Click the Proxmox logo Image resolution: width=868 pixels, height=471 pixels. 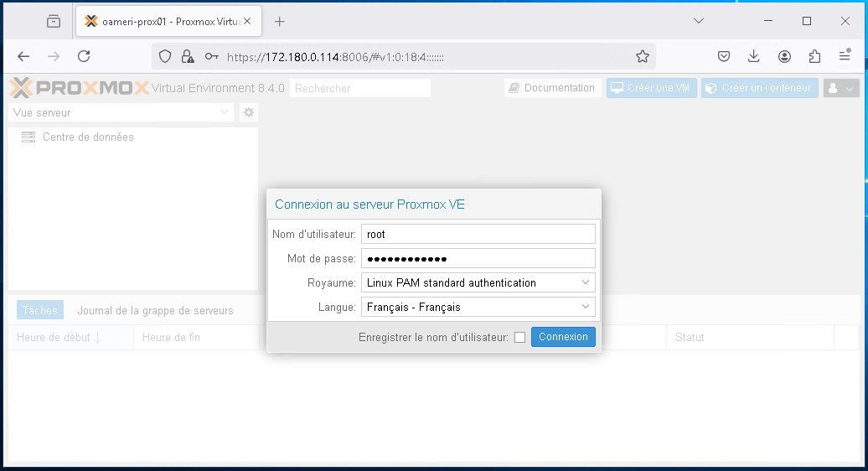[x=79, y=88]
